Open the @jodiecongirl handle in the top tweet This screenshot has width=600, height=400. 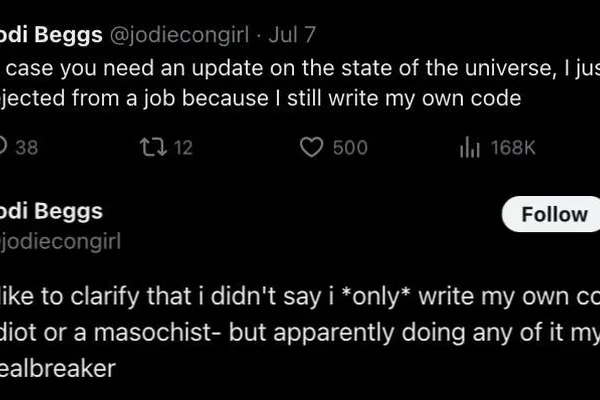coord(179,35)
